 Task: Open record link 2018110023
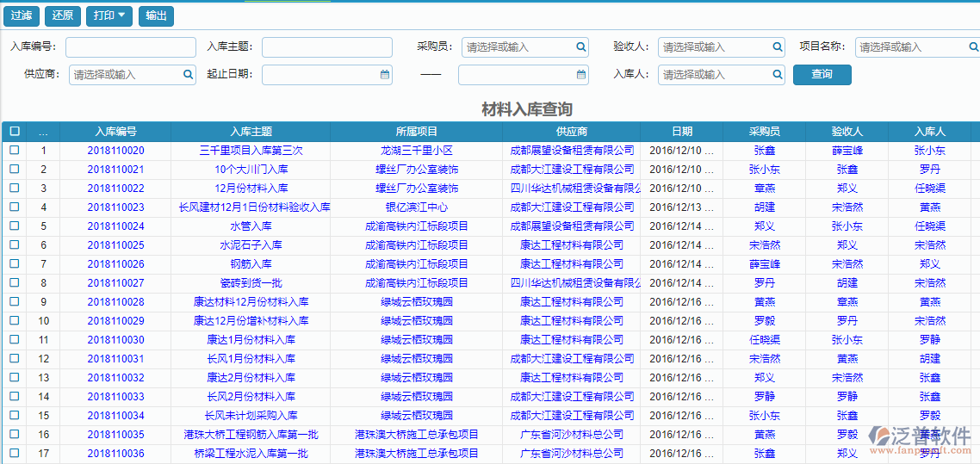tap(115, 207)
